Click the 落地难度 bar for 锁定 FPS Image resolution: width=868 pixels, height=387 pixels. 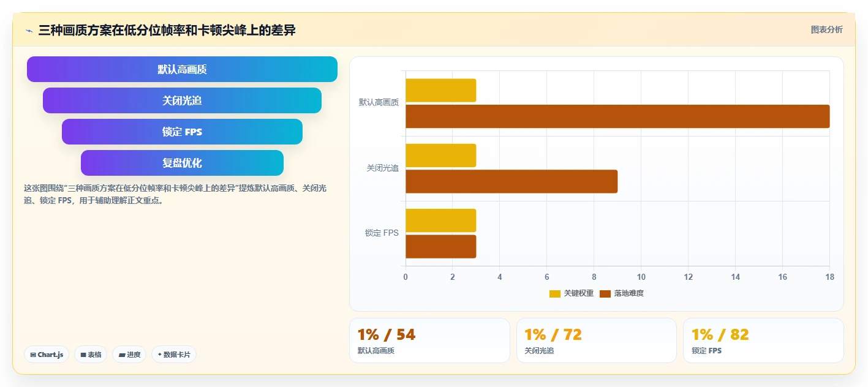click(440, 246)
